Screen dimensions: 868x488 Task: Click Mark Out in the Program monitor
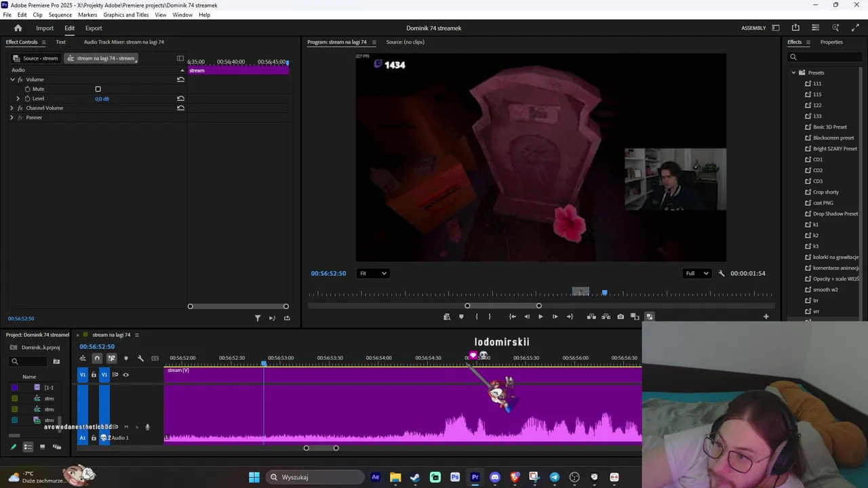point(490,317)
